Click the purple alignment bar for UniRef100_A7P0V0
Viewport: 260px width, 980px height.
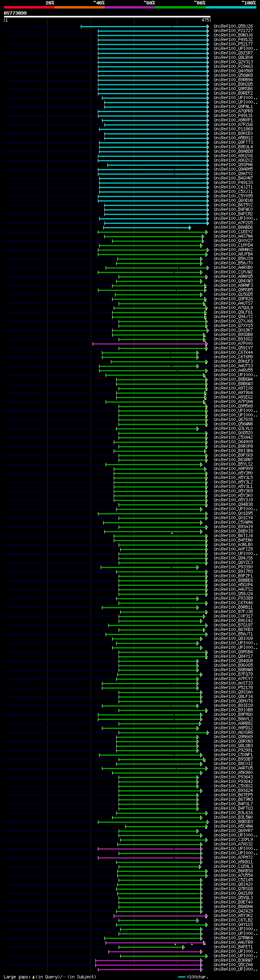[150, 344]
